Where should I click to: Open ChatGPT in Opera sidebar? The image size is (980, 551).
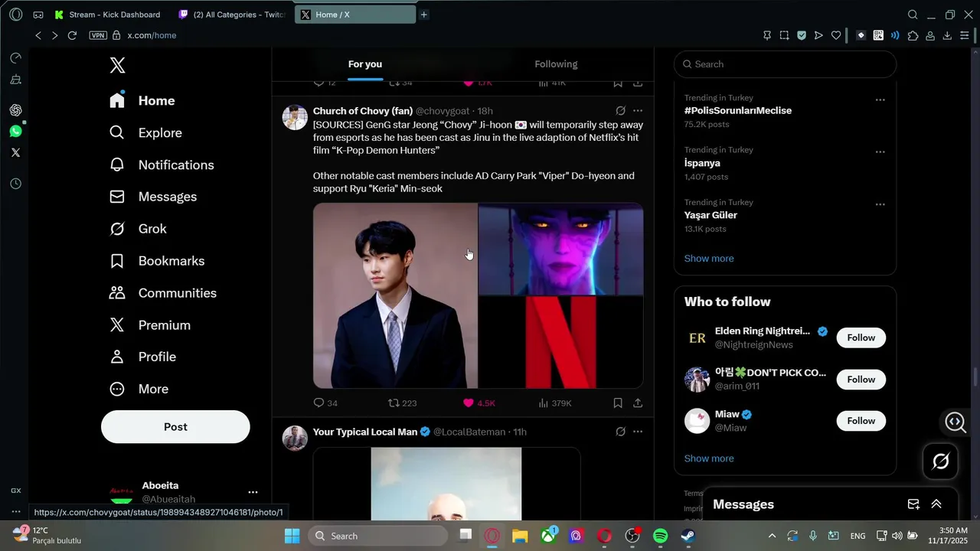15,110
